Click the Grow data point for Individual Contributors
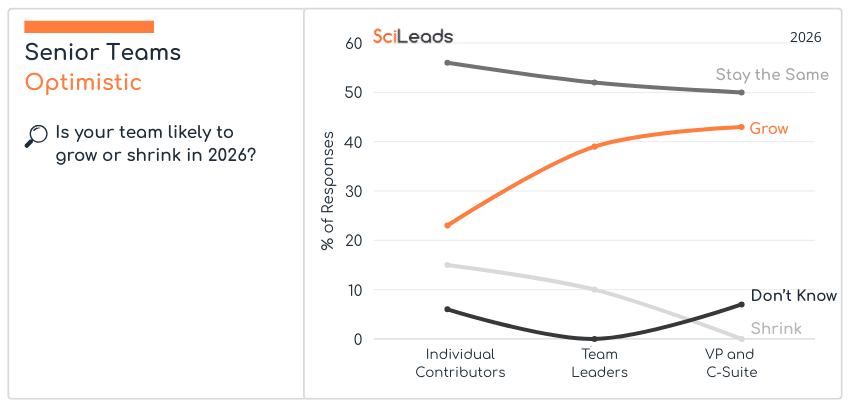Image resolution: width=850 pixels, height=417 pixels. 448,225
